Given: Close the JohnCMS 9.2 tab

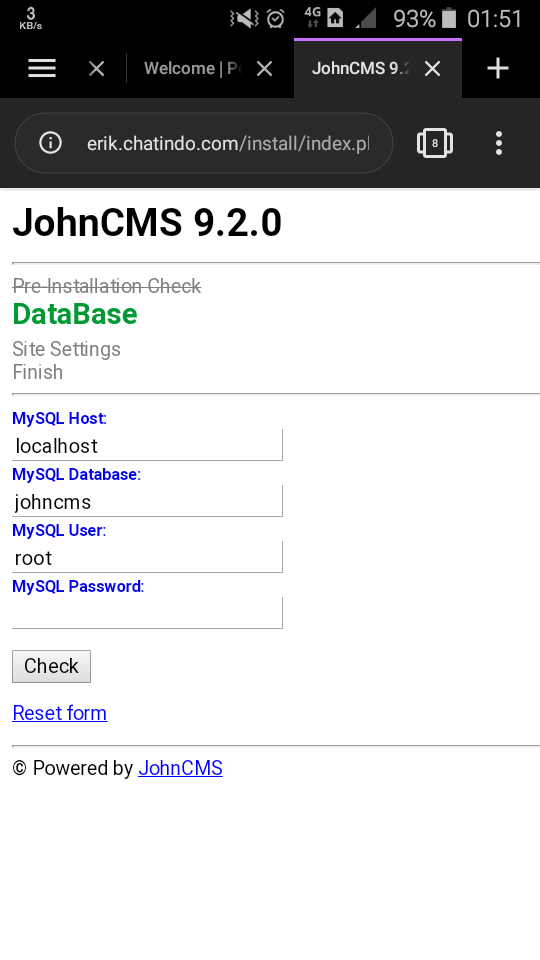Looking at the screenshot, I should tap(432, 69).
